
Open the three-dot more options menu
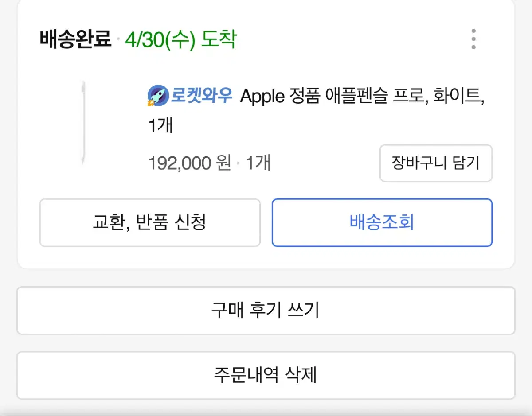[x=473, y=39]
